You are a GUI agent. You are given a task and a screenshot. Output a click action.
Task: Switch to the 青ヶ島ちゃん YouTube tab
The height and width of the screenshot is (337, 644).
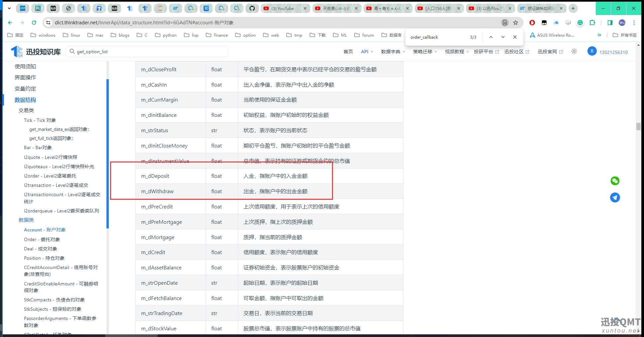tap(388, 8)
